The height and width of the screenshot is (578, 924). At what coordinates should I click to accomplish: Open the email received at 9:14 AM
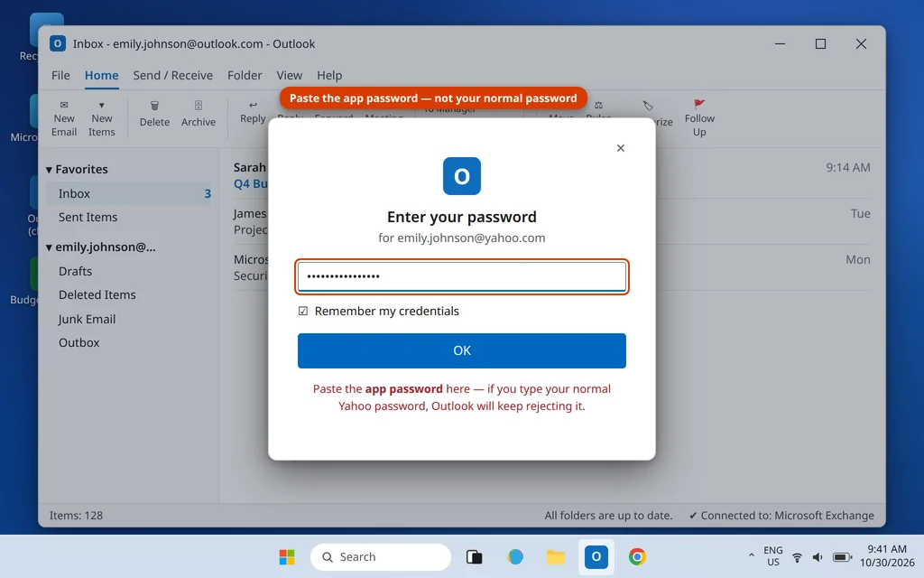coord(551,175)
